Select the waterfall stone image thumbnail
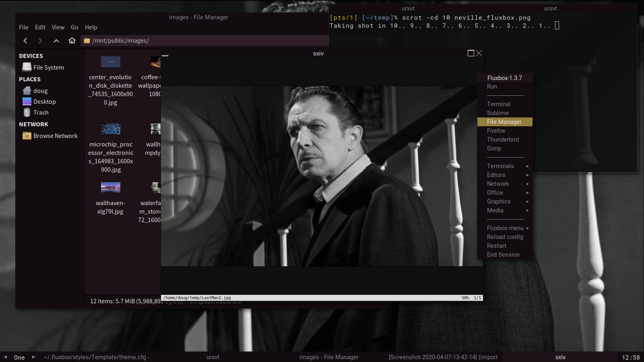Viewport: 644px width, 362px height. click(156, 187)
